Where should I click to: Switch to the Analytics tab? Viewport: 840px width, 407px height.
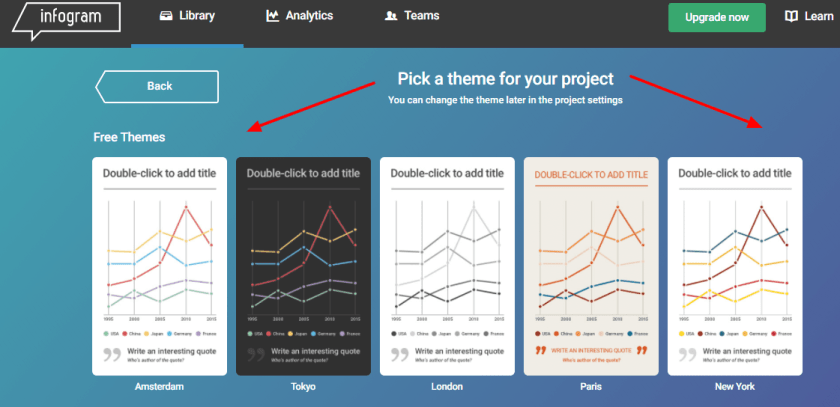tap(299, 16)
